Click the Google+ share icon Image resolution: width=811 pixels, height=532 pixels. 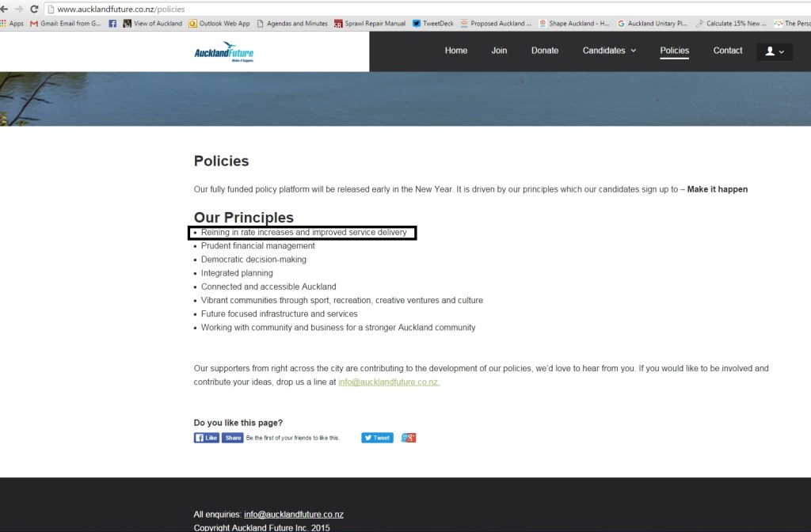coord(408,438)
